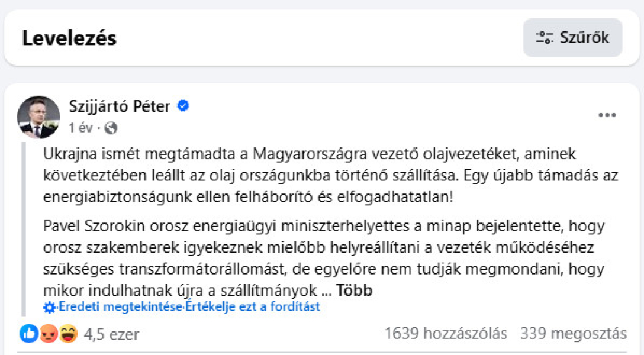Open the post's "1 év" timestamp
Screen dimensions: 644x355
point(77,128)
